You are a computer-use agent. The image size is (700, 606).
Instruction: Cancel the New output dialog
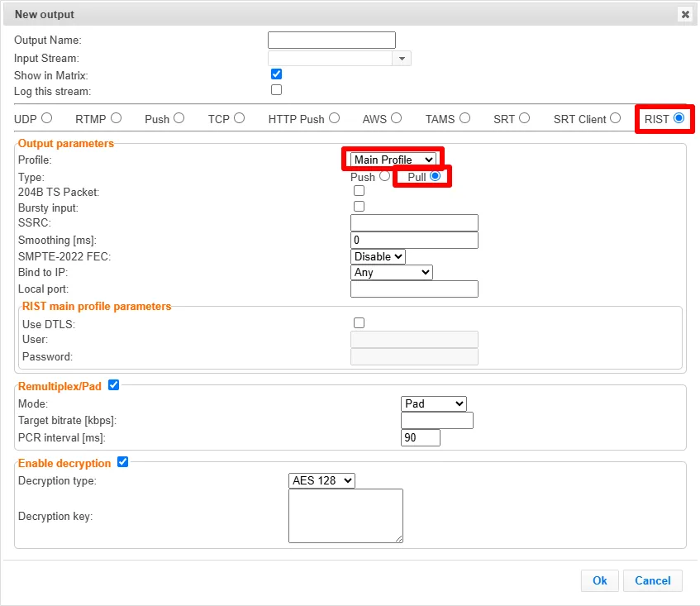(653, 580)
